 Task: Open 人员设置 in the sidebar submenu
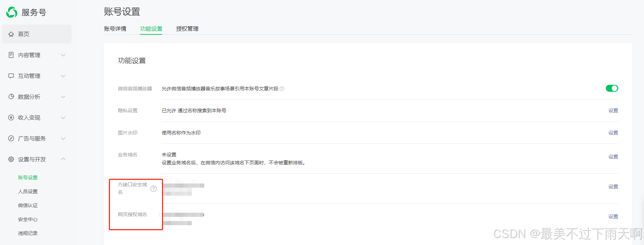pos(28,191)
